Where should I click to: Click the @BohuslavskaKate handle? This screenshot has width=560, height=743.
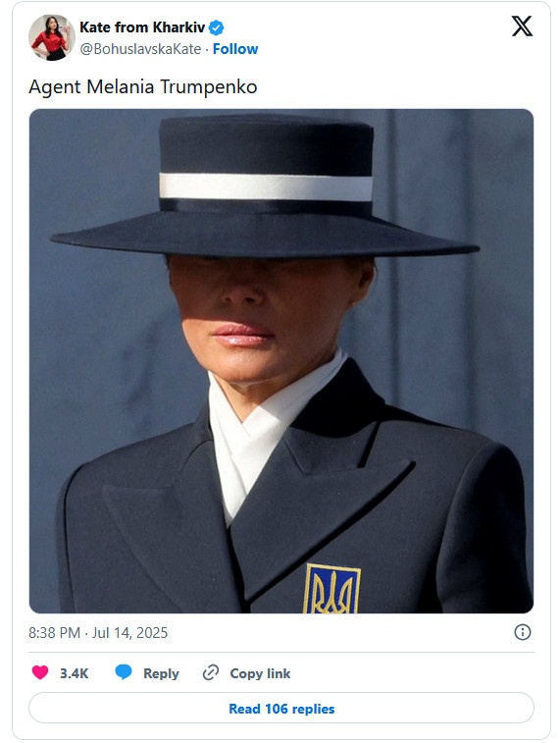pos(140,49)
